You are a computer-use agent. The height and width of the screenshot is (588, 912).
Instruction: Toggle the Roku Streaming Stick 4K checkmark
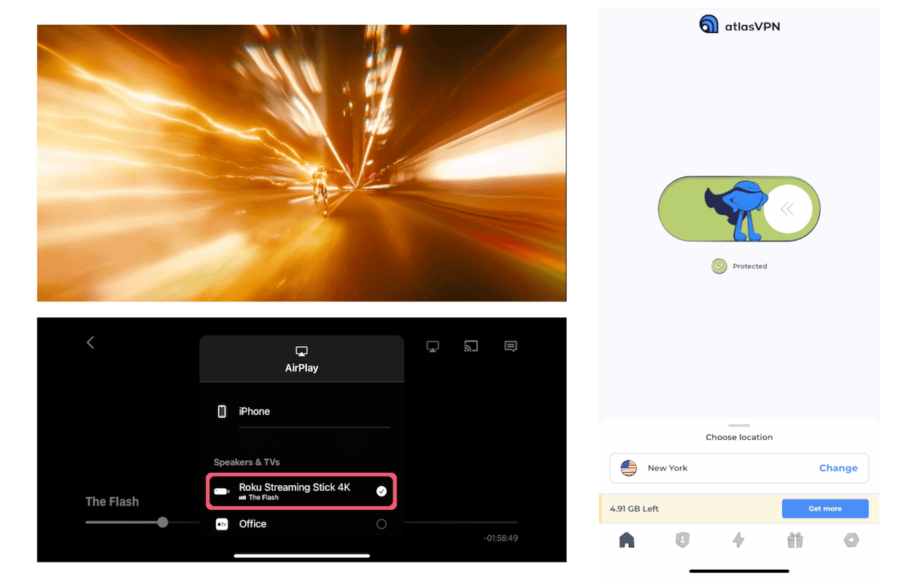381,491
